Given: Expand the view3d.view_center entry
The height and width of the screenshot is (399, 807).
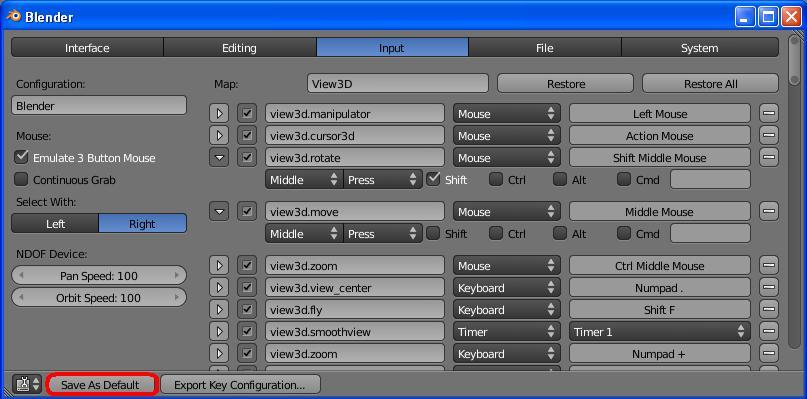Looking at the screenshot, I should 219,287.
